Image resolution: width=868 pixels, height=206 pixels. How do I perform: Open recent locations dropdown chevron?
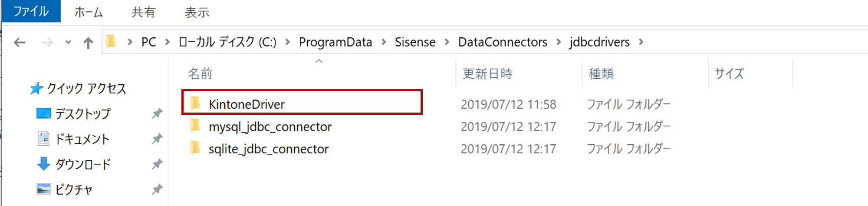68,42
